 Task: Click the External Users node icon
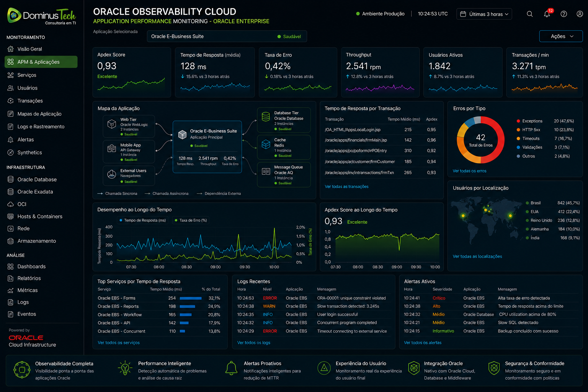[x=112, y=174]
